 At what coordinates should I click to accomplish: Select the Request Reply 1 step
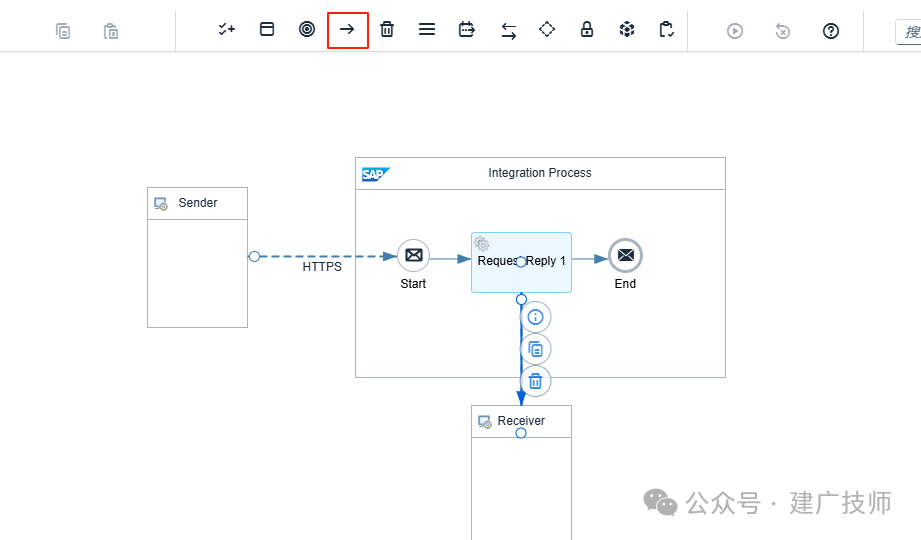point(521,262)
